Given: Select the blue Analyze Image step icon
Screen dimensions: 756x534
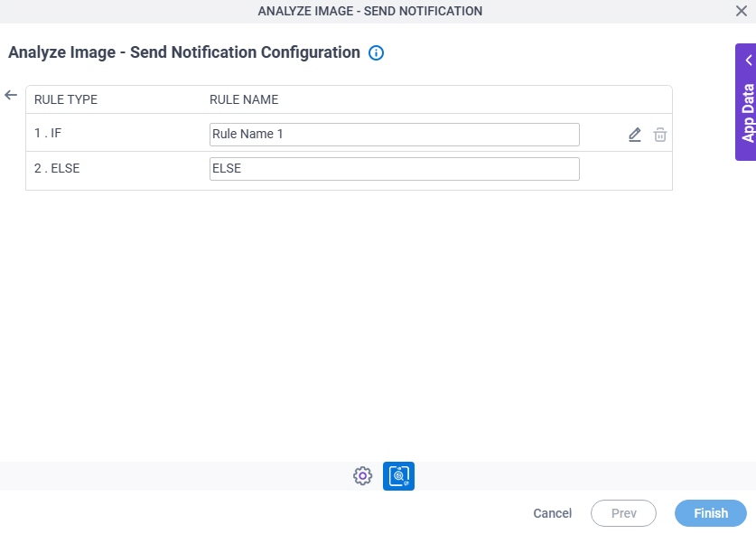Looking at the screenshot, I should coord(398,476).
